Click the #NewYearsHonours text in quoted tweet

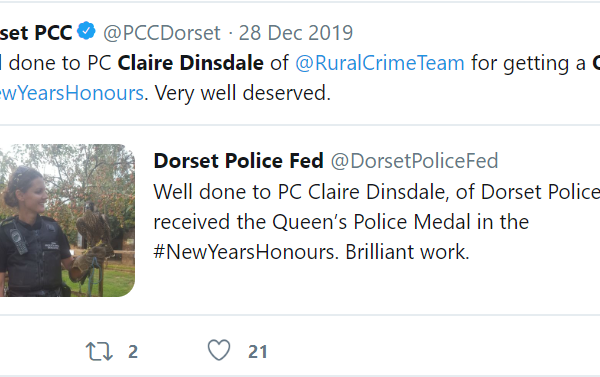click(x=246, y=252)
